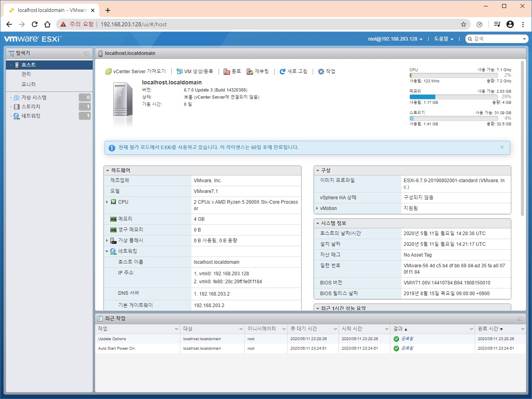This screenshot has width=532, height=399.
Task: Click the browser bookmark star icon
Action: click(x=464, y=24)
